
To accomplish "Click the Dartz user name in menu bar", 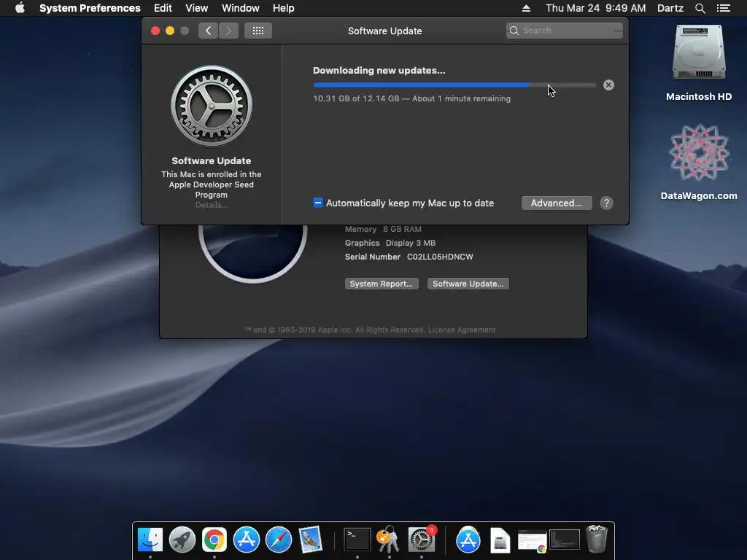I will coord(670,8).
